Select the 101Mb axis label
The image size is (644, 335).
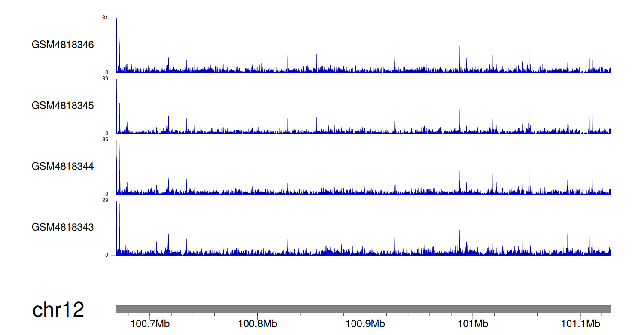[x=473, y=323]
